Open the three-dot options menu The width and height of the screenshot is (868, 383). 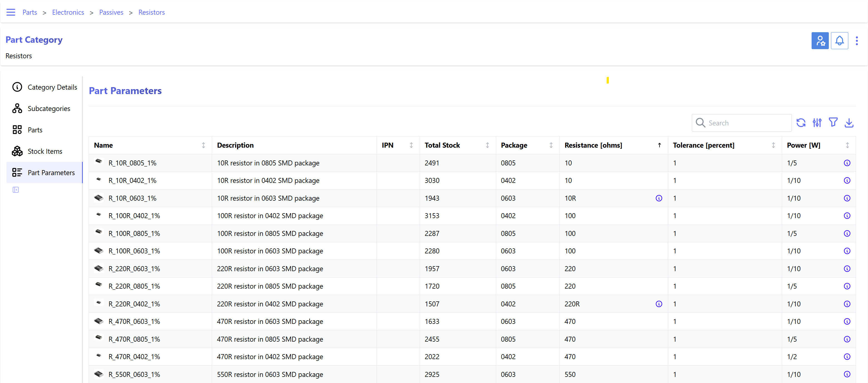coord(857,41)
